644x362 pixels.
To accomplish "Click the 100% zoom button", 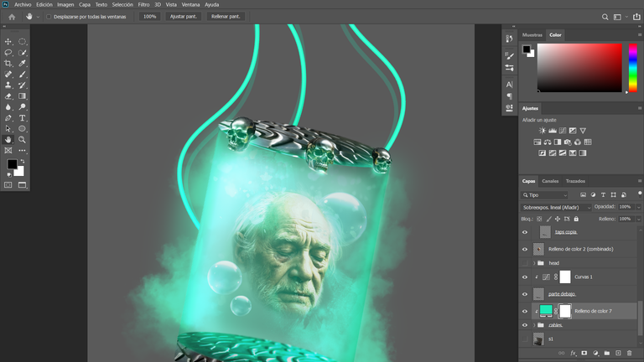I will pyautogui.click(x=149, y=17).
